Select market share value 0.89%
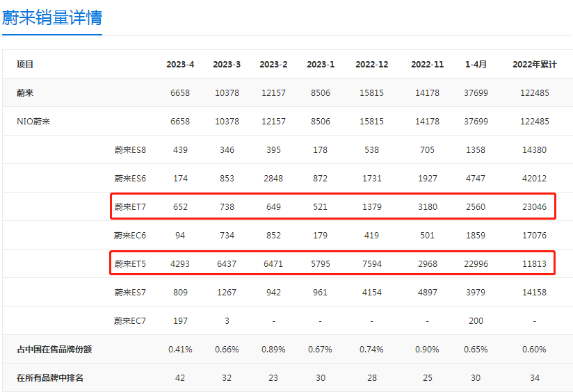Viewport: 573px width, 392px height. pyautogui.click(x=273, y=350)
